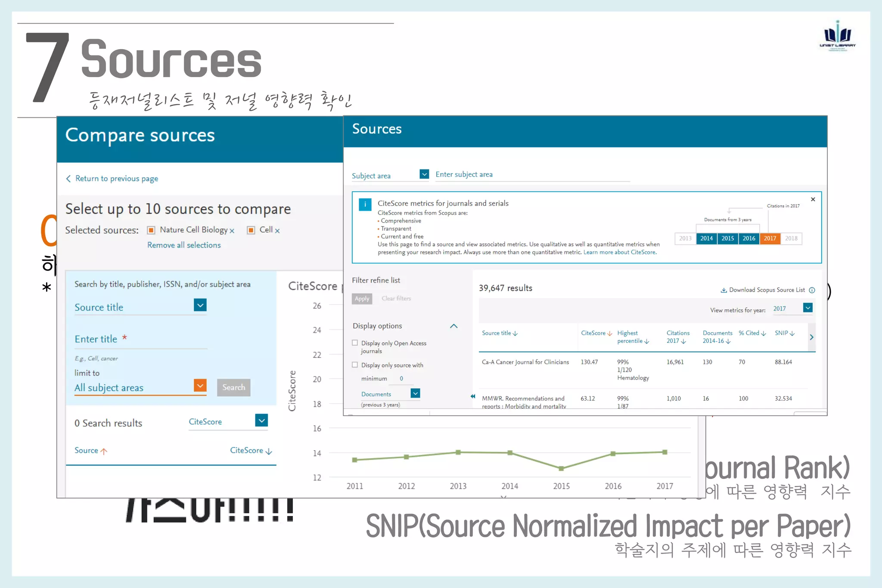Close the CiteScore metrics info box
The height and width of the screenshot is (588, 882).
(813, 199)
